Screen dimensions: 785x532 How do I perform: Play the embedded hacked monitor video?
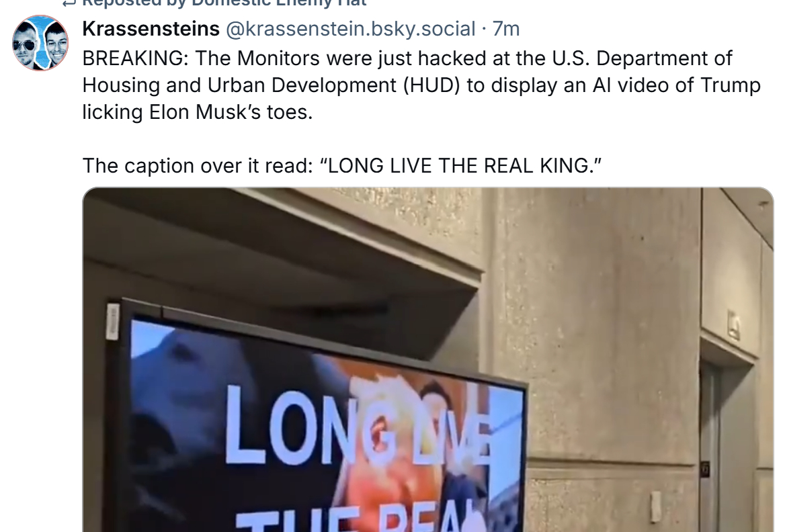coord(428,360)
